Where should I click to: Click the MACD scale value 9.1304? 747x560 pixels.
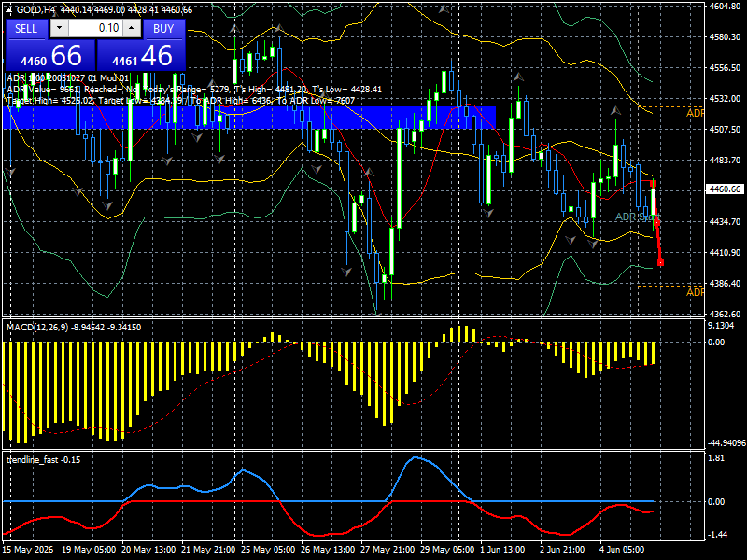[x=721, y=326]
